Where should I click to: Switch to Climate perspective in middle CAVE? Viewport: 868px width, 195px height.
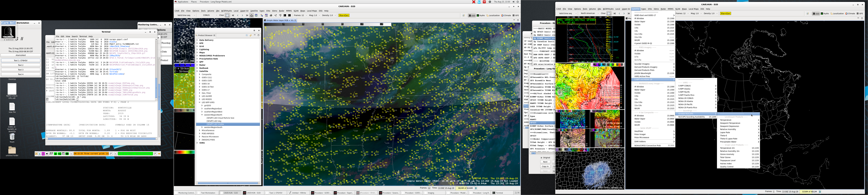[x=506, y=15]
